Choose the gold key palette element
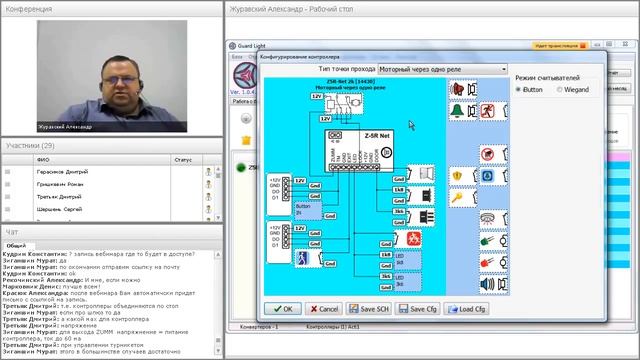Viewport: 640px width, 360px height. tap(463, 198)
